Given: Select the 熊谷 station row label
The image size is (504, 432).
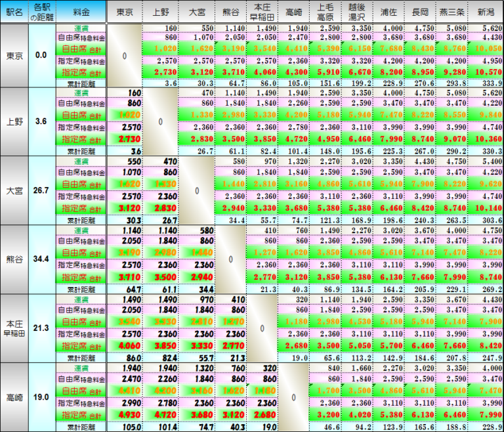Looking at the screenshot, I should pos(14,259).
